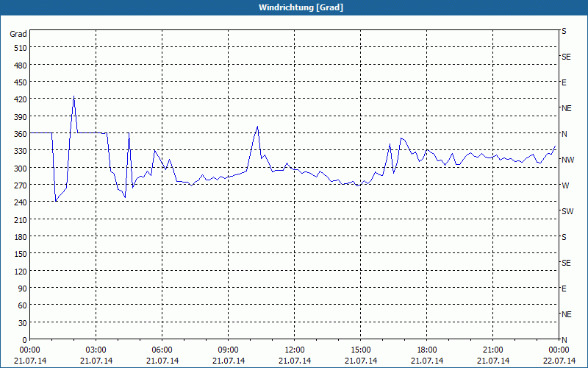Click the 15:00 time label
588x368 pixels.
click(x=360, y=350)
